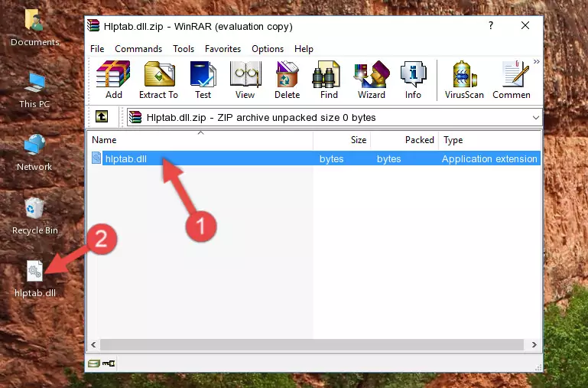This screenshot has width=588, height=388.
Task: Run the Test archive tool
Action: click(203, 80)
